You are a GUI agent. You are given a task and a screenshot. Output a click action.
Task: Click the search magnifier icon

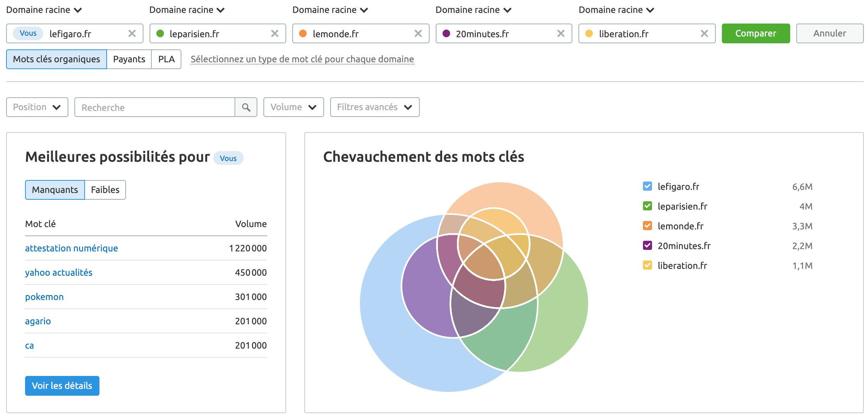pyautogui.click(x=246, y=107)
